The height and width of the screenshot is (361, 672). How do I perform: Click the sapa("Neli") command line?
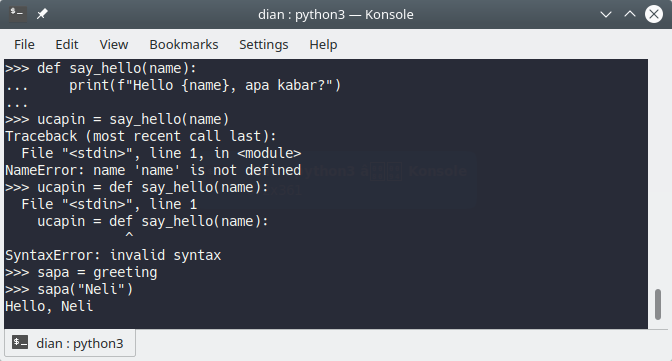(x=69, y=289)
